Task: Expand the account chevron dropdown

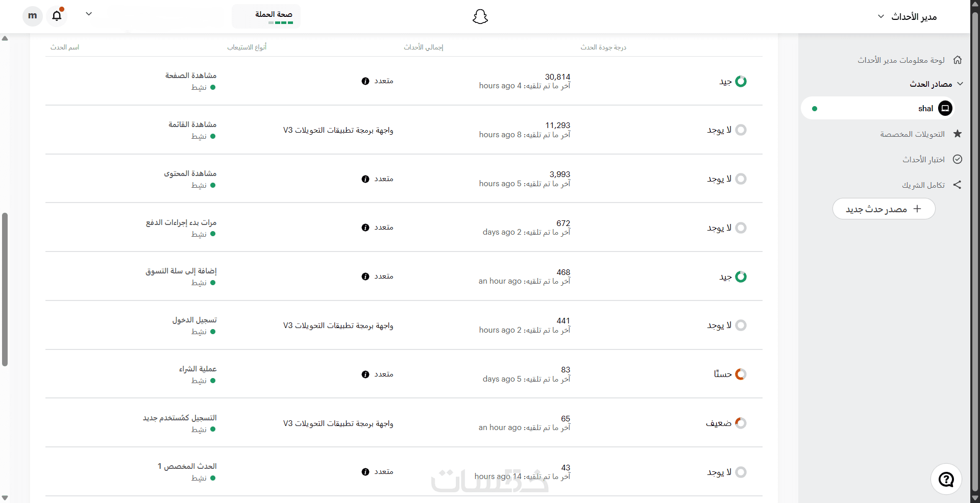Action: (89, 14)
